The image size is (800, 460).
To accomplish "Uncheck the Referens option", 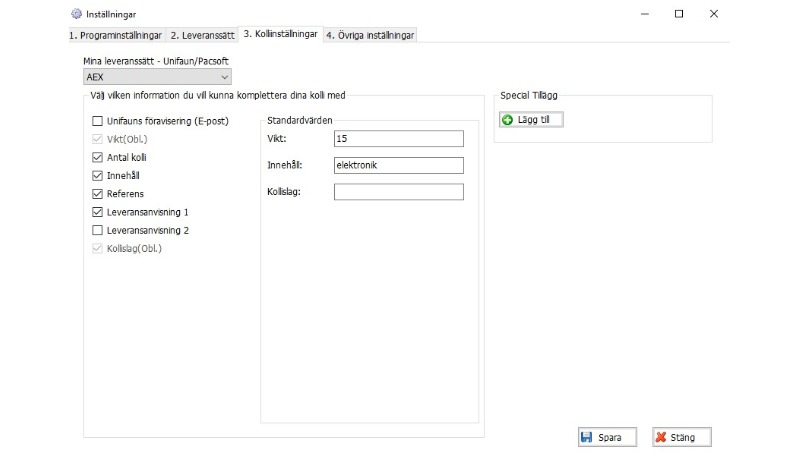I will point(97,194).
